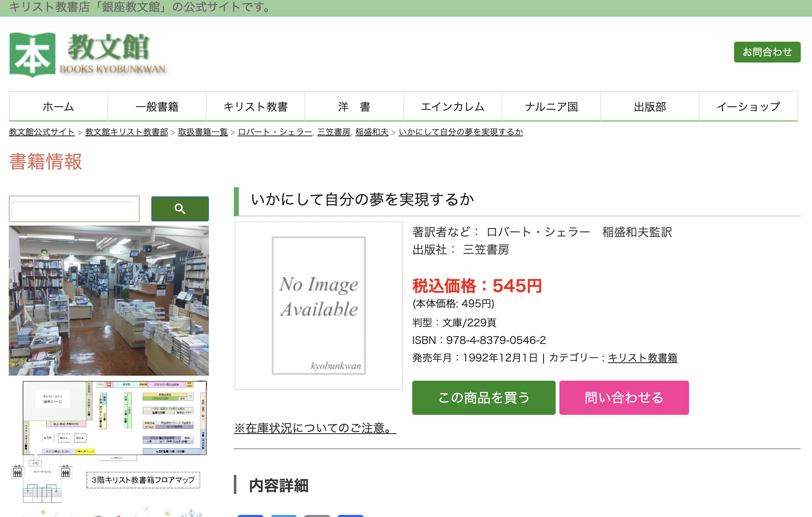Open the お問合わせ contact button
This screenshot has width=812, height=517.
767,52
